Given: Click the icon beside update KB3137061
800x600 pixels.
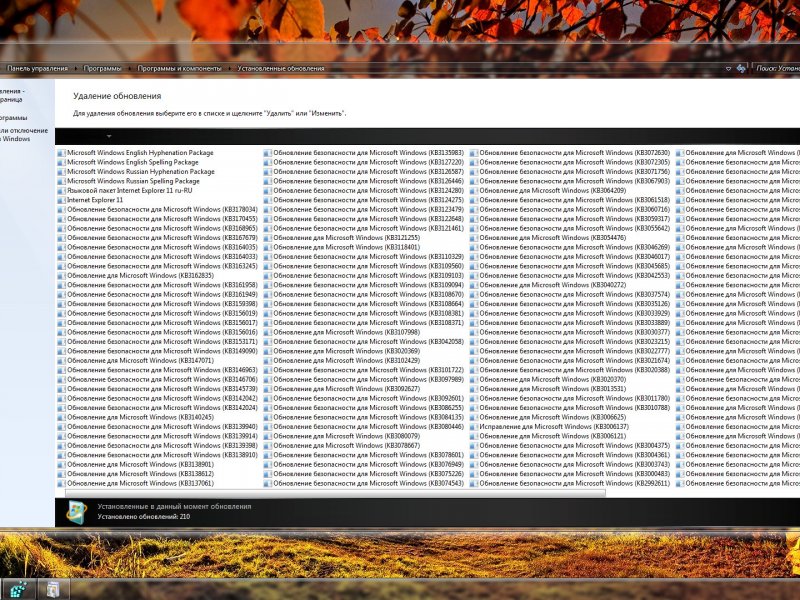Looking at the screenshot, I should point(61,483).
